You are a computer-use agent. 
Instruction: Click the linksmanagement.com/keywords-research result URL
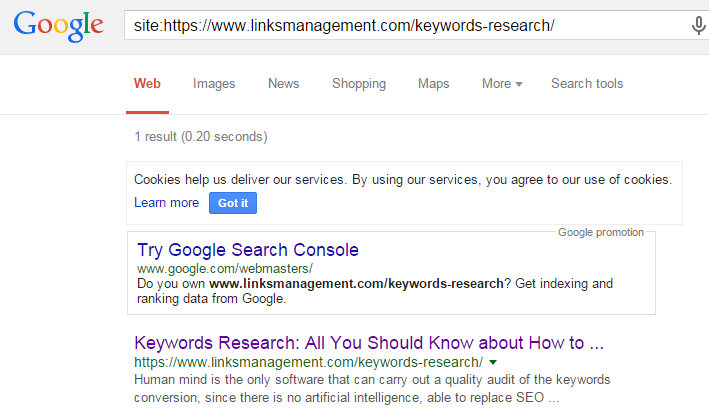(x=308, y=362)
